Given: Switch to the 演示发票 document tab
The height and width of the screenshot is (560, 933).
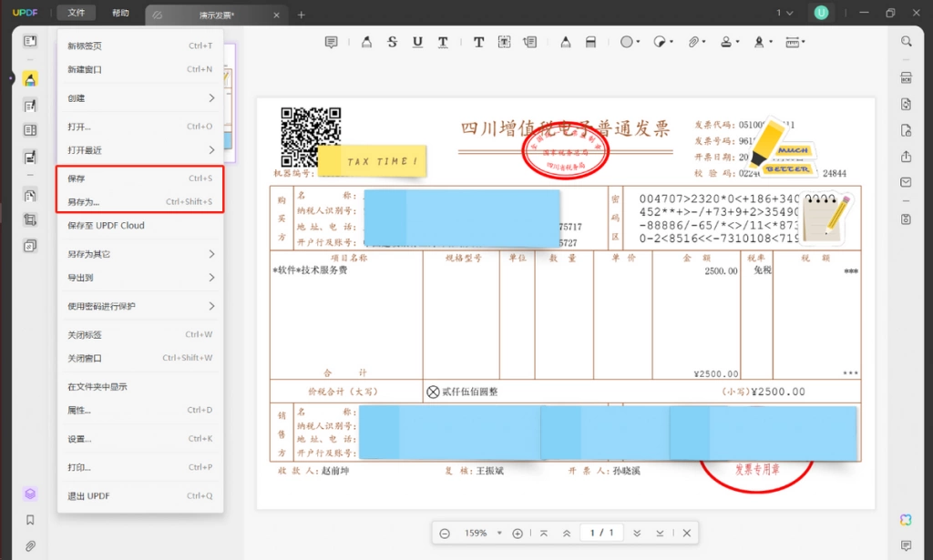Looking at the screenshot, I should [x=217, y=15].
